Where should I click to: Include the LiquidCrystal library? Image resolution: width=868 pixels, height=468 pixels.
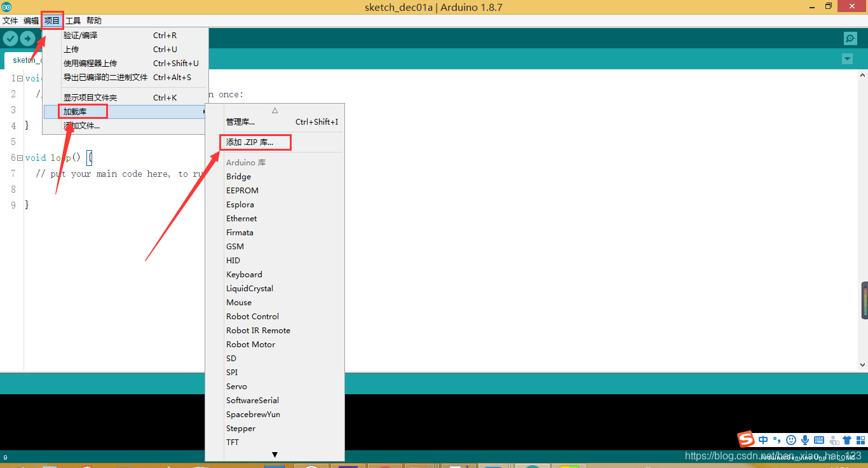275,289
